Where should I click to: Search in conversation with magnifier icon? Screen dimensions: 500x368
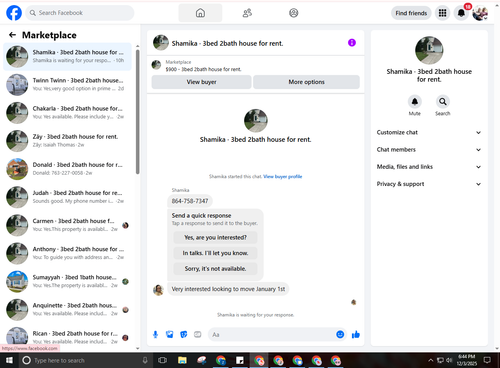(443, 102)
